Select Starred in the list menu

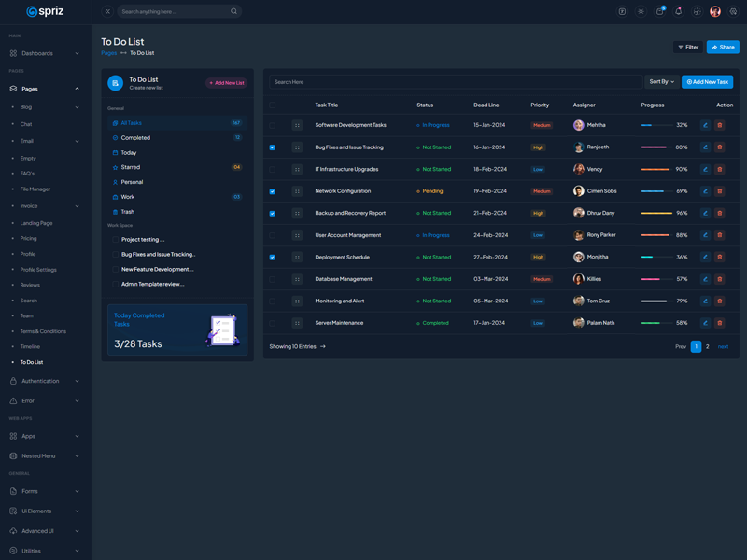pyautogui.click(x=131, y=167)
